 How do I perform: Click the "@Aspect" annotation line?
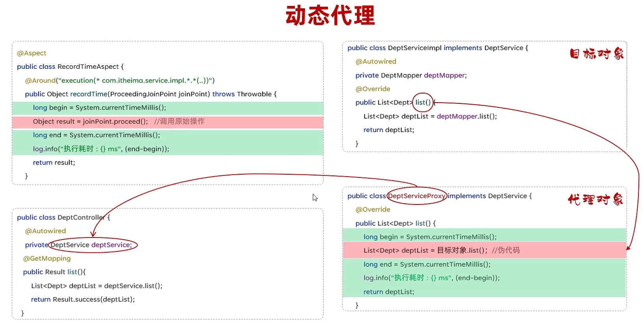pos(31,53)
